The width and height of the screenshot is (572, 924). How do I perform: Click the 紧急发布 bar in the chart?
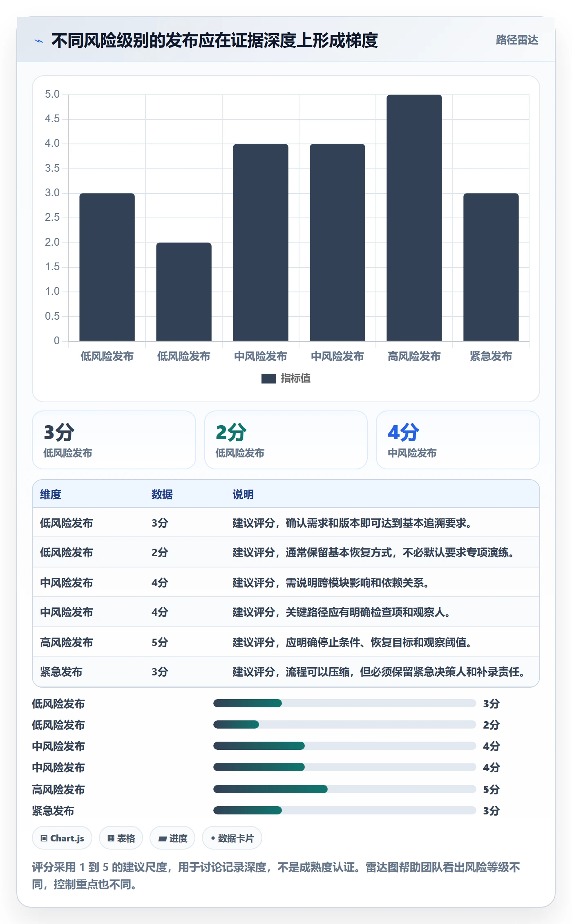coord(491,267)
